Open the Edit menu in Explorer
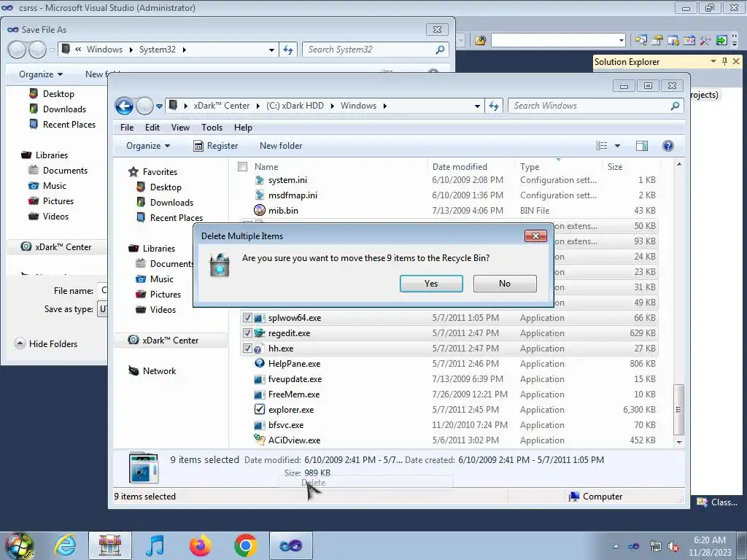This screenshot has width=747, height=560. point(152,128)
